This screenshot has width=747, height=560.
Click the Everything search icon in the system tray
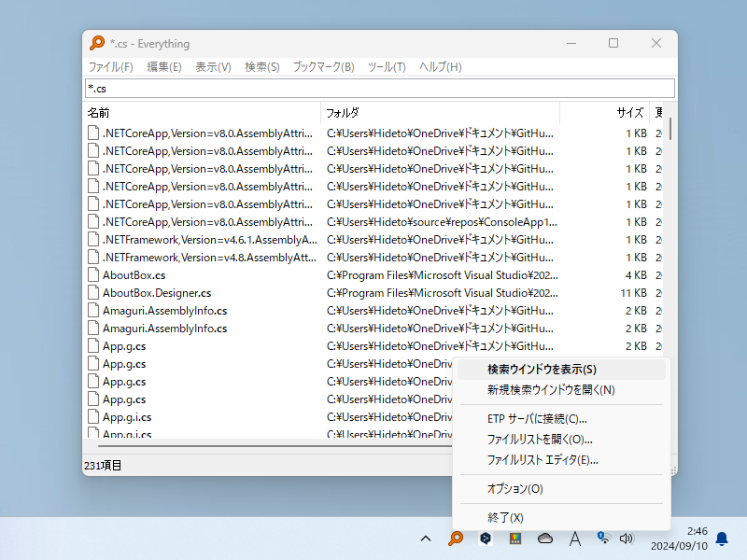coord(456,539)
